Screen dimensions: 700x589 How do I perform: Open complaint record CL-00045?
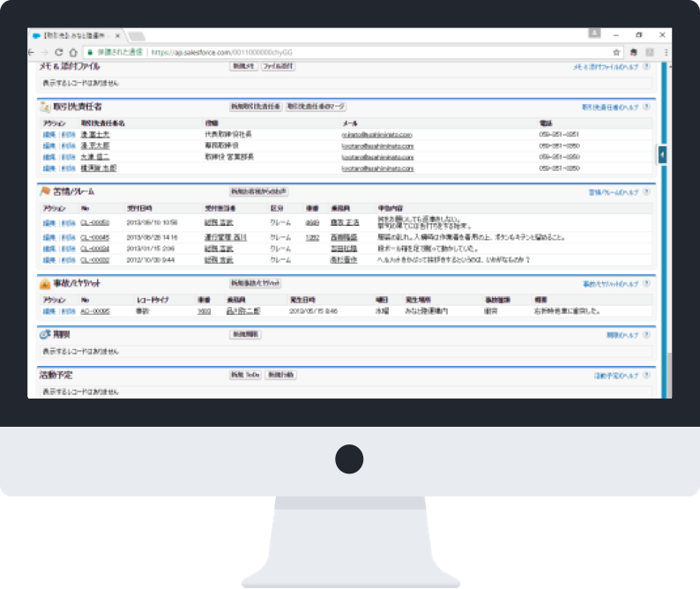[94, 237]
